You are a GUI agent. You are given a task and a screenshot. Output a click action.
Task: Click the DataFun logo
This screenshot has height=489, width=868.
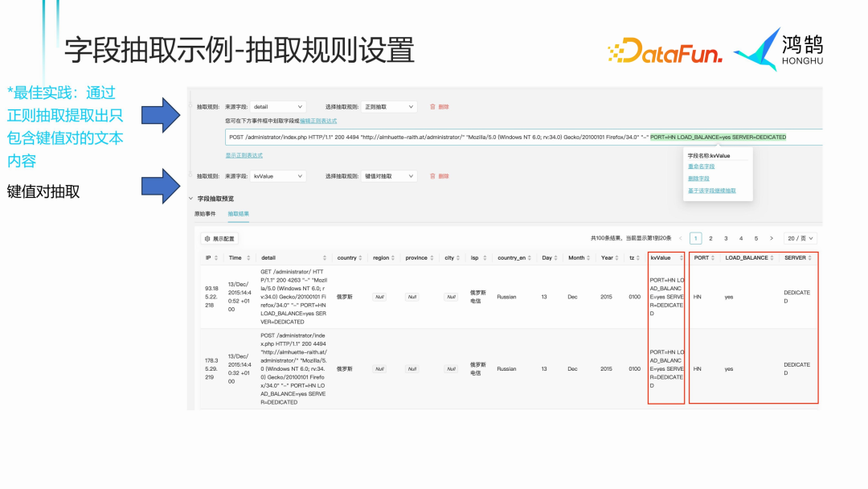tap(665, 50)
